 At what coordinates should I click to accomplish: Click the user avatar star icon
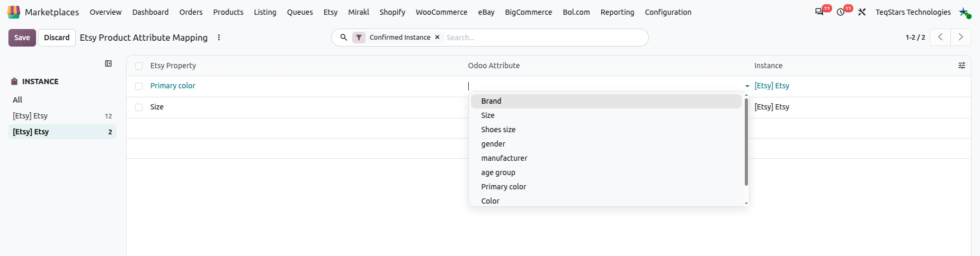[965, 12]
